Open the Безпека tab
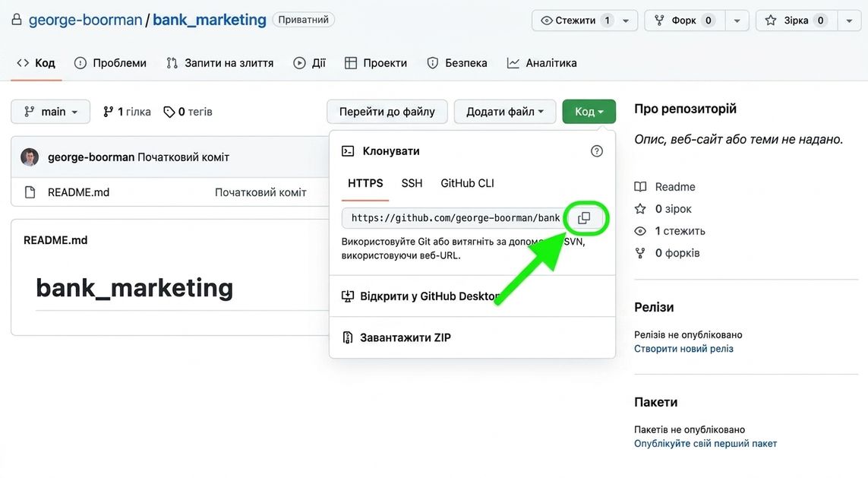Screen dimensions: 868x478 pyautogui.click(x=457, y=63)
